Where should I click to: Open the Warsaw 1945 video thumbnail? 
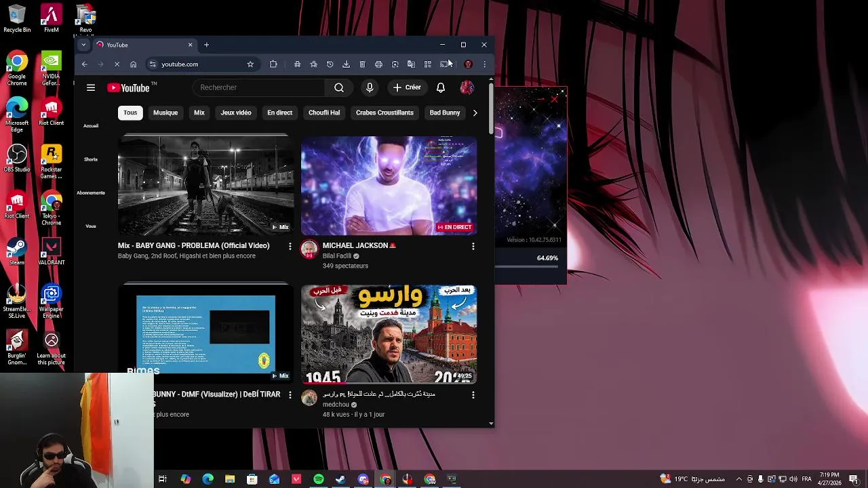(389, 334)
